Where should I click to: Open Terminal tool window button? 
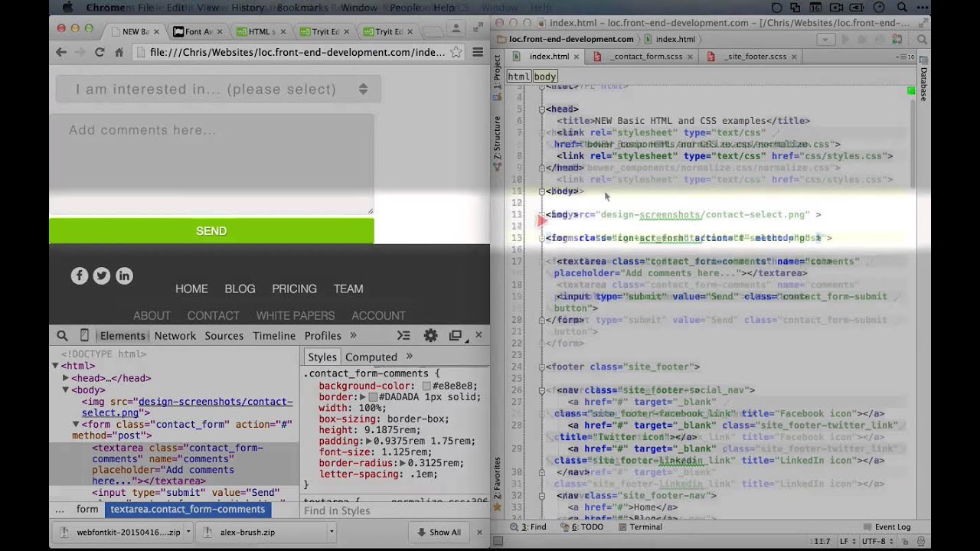(639, 527)
